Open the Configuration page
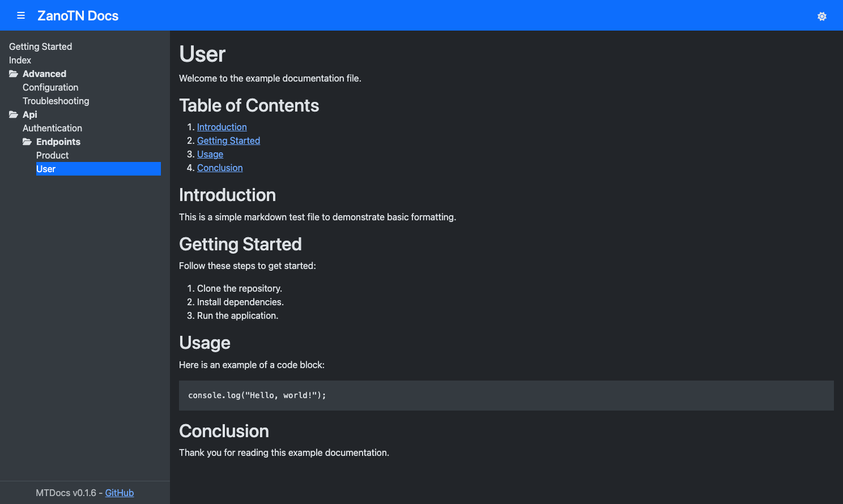843x504 pixels. pos(50,87)
